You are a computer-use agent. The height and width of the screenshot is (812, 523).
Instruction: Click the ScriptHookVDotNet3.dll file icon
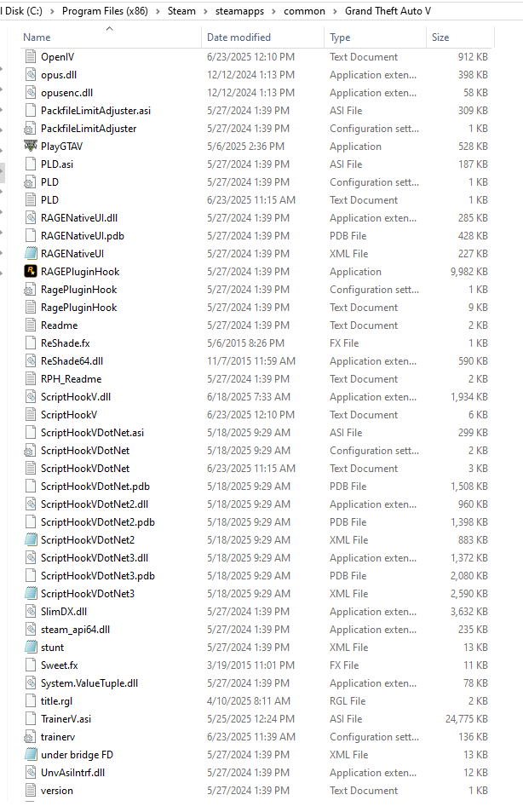[x=31, y=558]
